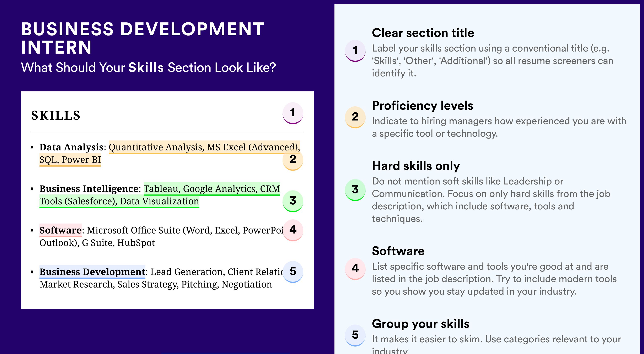This screenshot has width=644, height=354.
Task: Click the blue number 5 badge in resume
Action: pos(293,272)
